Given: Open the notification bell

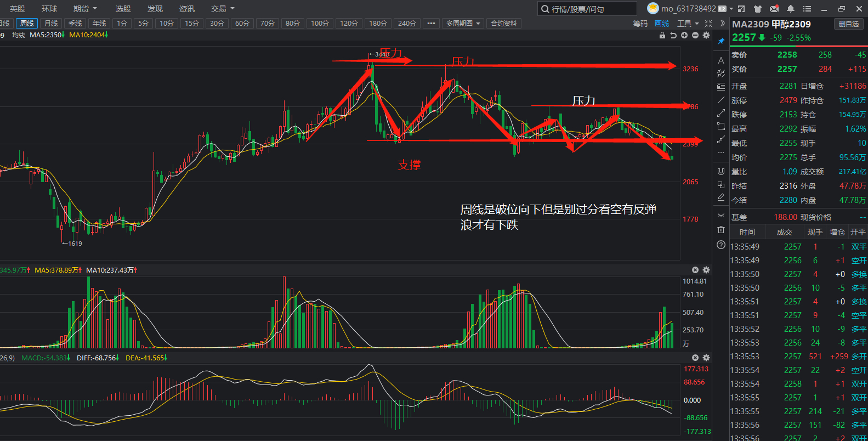Looking at the screenshot, I should click(791, 9).
